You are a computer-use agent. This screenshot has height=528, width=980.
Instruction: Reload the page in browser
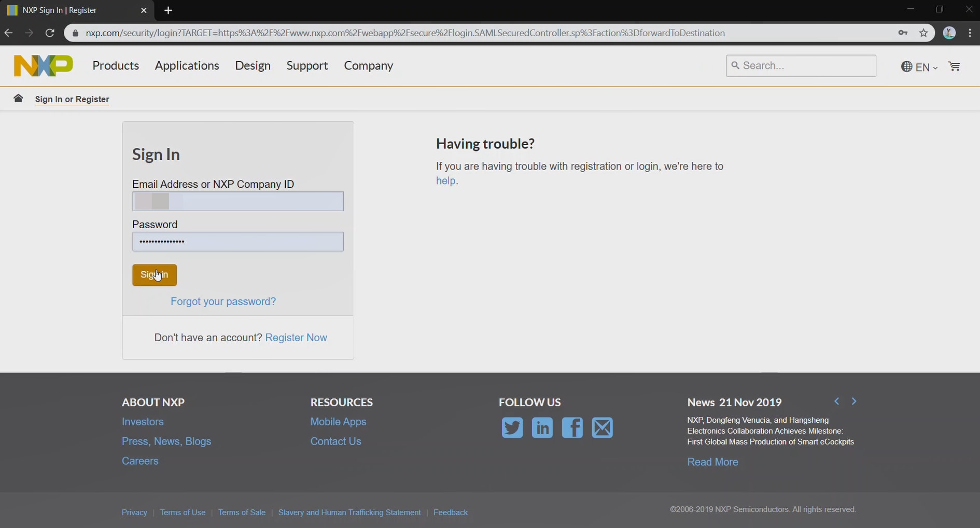coord(50,33)
